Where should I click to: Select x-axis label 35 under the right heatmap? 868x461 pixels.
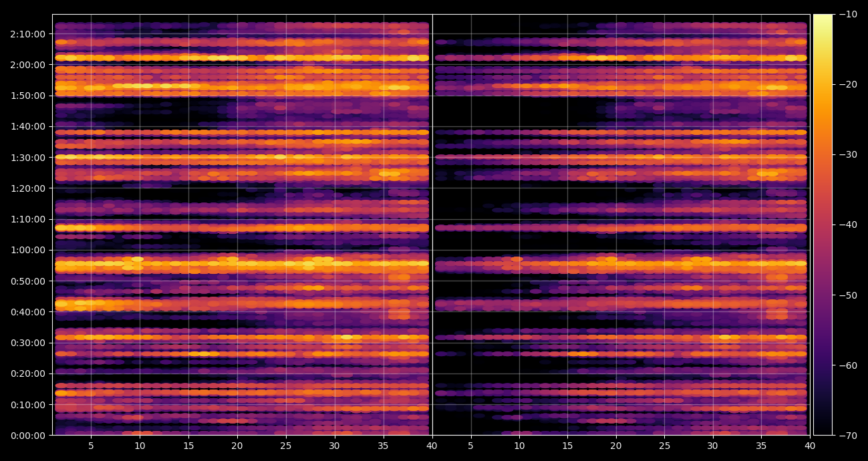[x=762, y=446]
